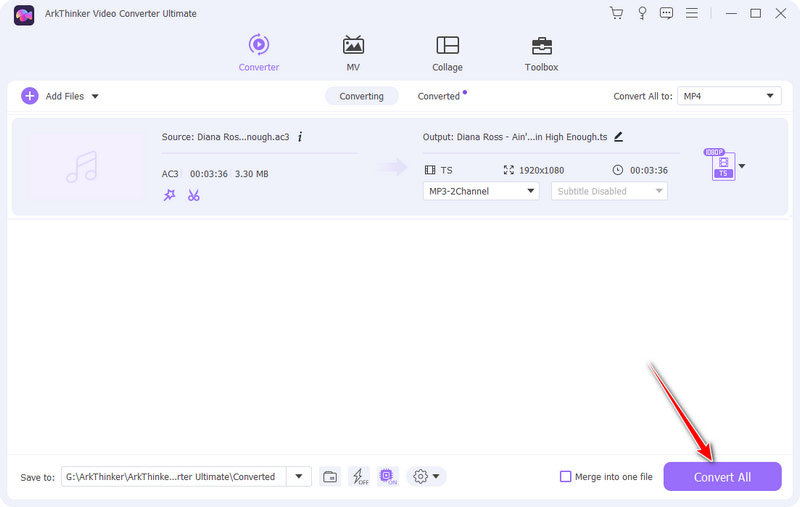Expand the Save to path dropdown arrow
This screenshot has height=507, width=800.
click(299, 477)
